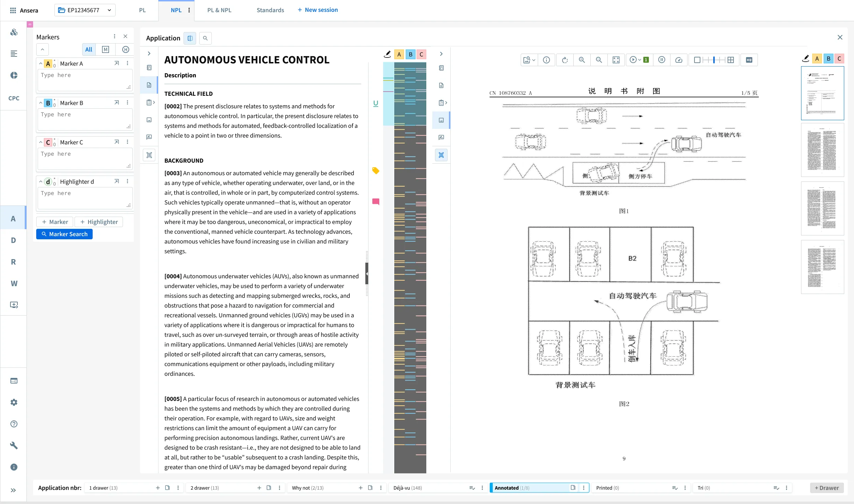Zoom in on the drawing viewer

(x=582, y=60)
